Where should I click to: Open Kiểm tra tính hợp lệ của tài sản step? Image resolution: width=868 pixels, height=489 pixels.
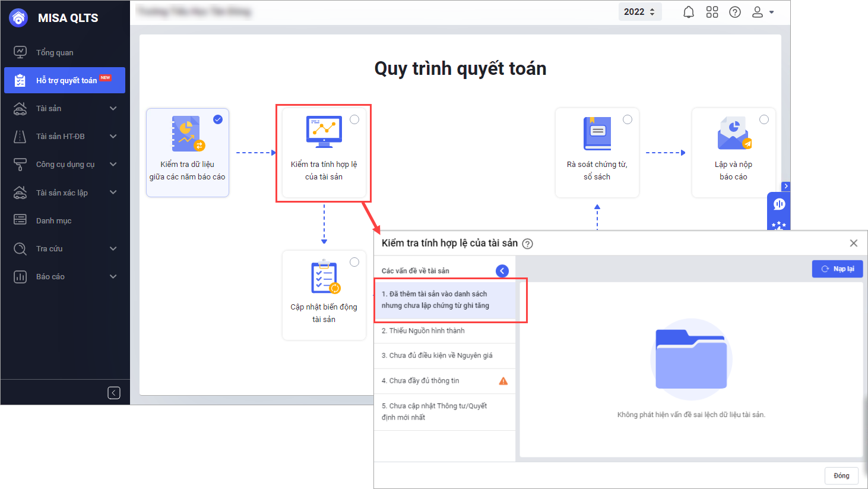324,153
